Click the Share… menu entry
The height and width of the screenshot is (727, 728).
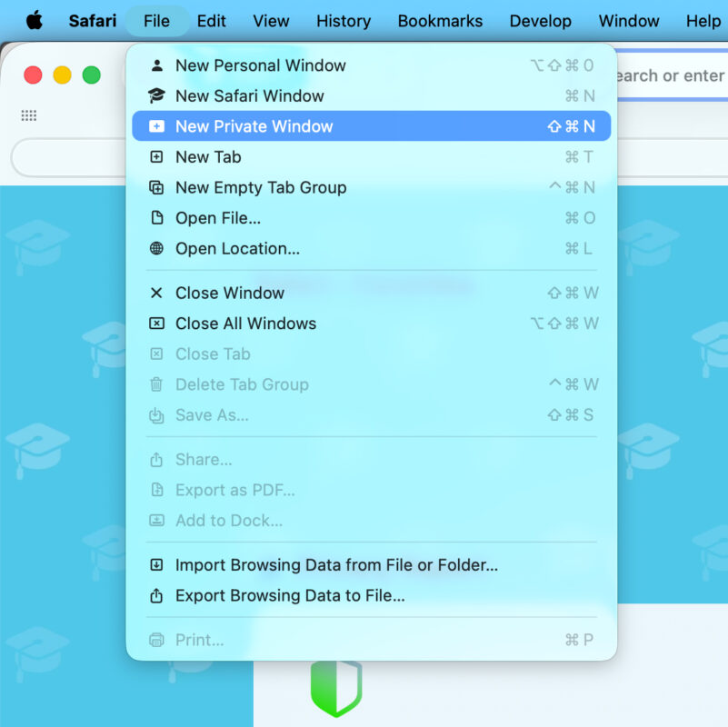(372, 460)
